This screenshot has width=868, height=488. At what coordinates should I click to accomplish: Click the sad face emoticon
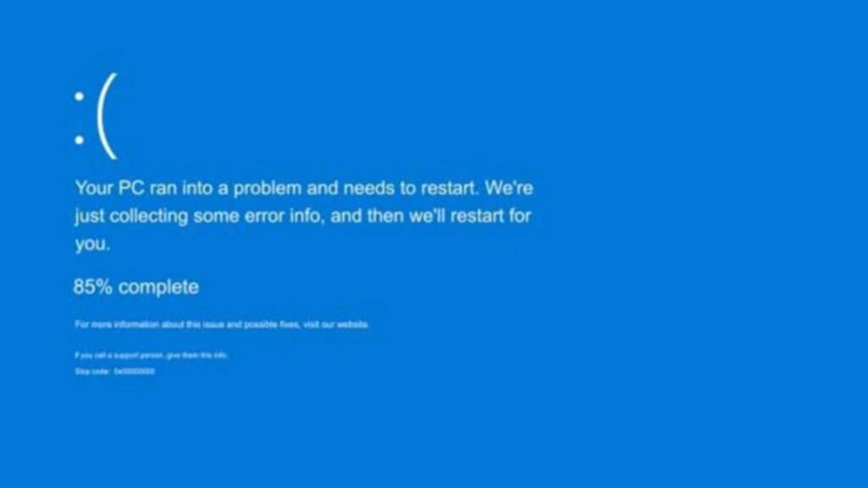pyautogui.click(x=97, y=117)
